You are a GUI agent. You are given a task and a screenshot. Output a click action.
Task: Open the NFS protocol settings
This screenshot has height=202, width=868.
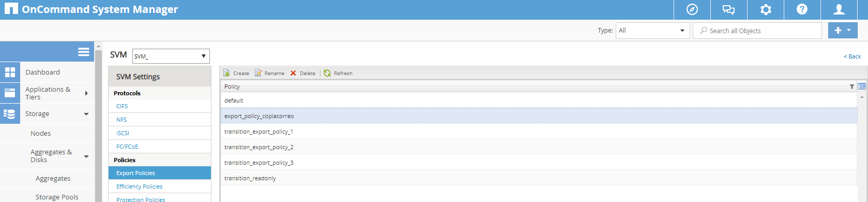(121, 120)
